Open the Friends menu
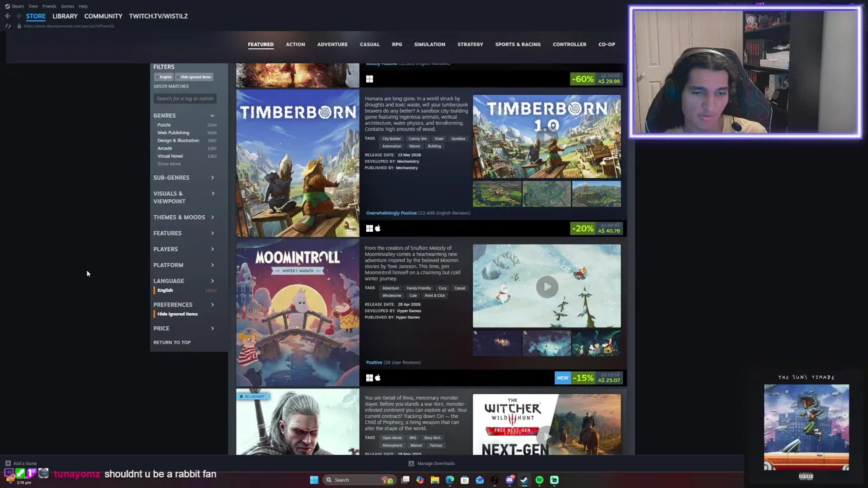 click(49, 6)
